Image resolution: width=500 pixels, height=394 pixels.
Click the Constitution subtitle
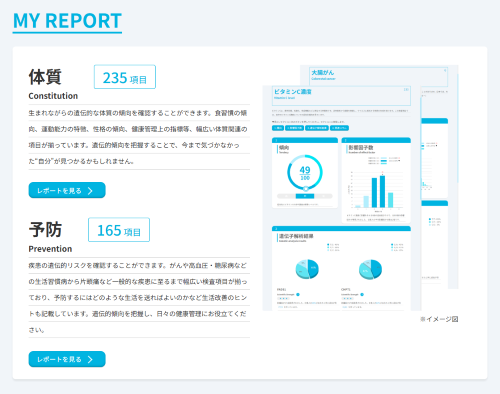(53, 96)
